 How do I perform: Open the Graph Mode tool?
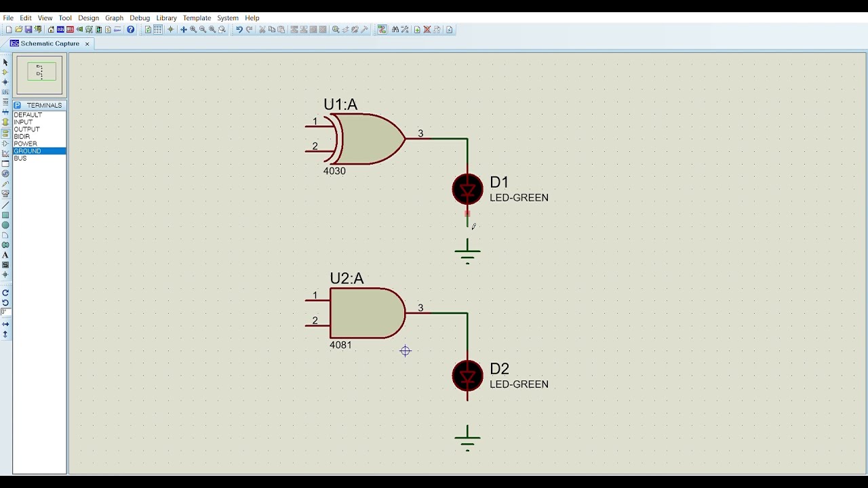5,154
